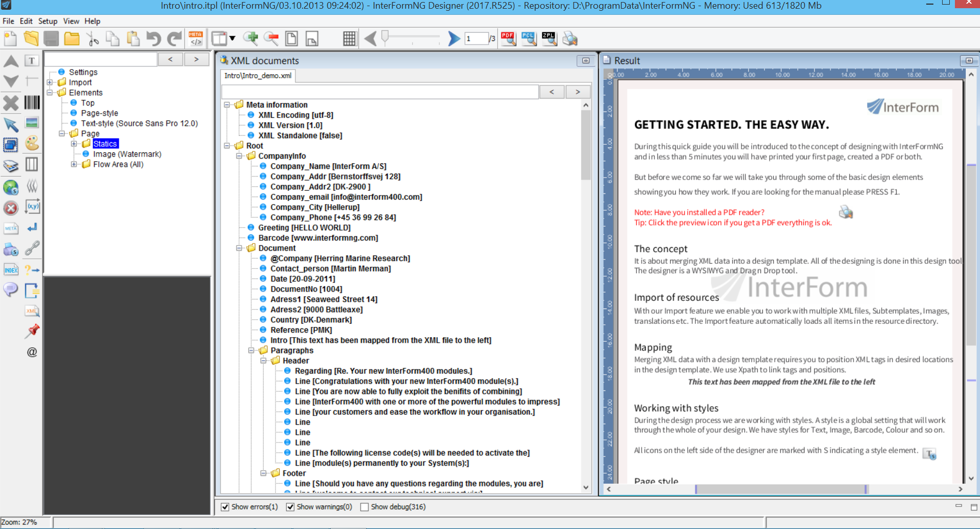The image size is (980, 529).
Task: Click the Zoom in magnifier icon
Action: pos(251,39)
